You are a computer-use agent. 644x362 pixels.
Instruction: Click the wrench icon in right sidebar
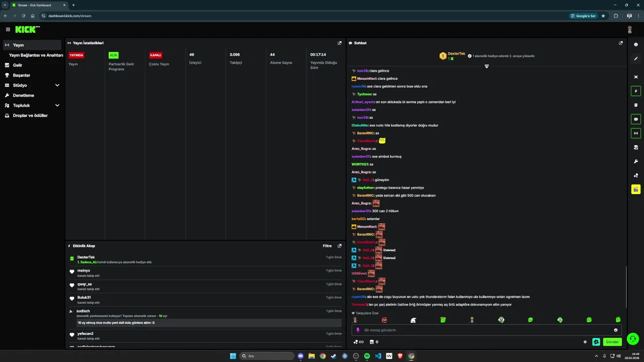click(x=636, y=161)
